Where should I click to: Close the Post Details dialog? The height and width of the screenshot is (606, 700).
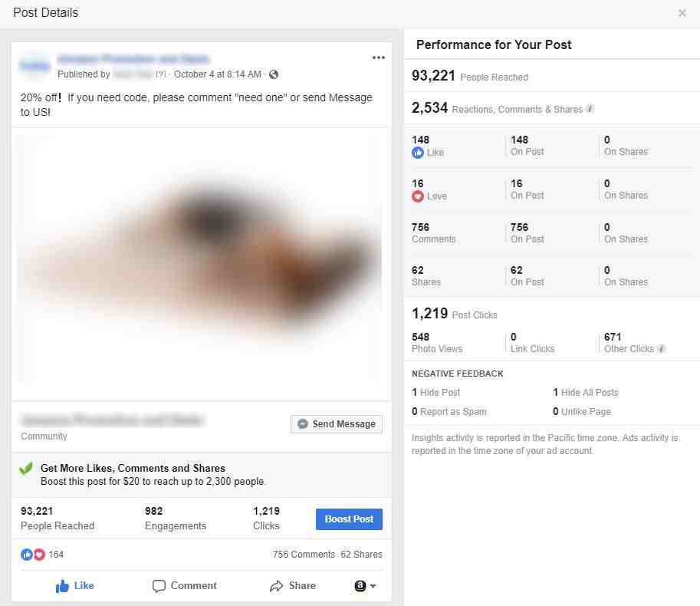(682, 13)
